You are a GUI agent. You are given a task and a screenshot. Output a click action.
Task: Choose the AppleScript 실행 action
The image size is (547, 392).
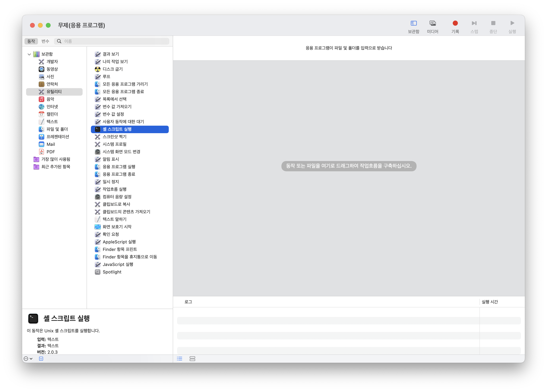point(119,242)
